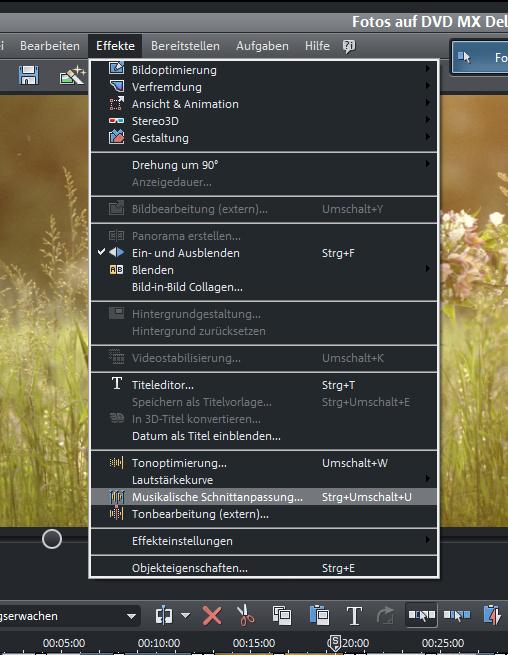Click timeline ruler at 00:25:00
Viewport: 508px width, 655px height.
(442, 643)
